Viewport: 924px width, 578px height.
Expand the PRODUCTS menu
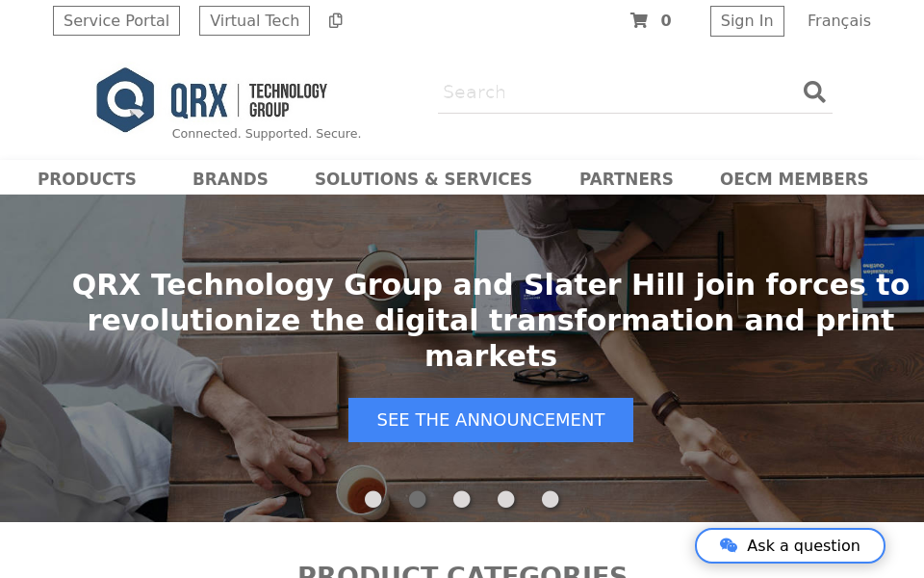(x=87, y=179)
